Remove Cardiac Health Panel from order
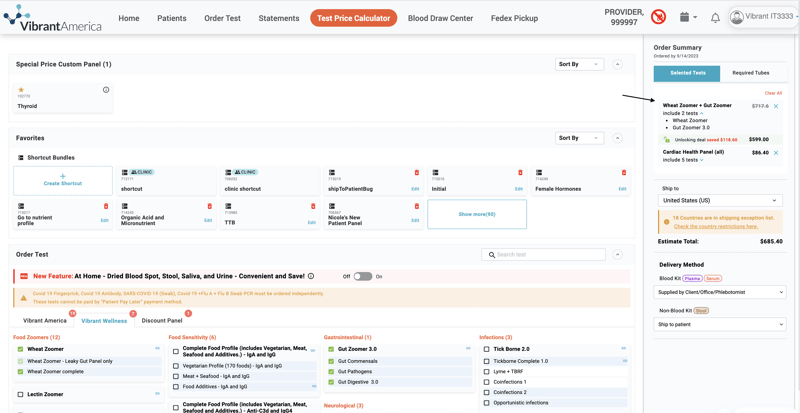 point(776,153)
